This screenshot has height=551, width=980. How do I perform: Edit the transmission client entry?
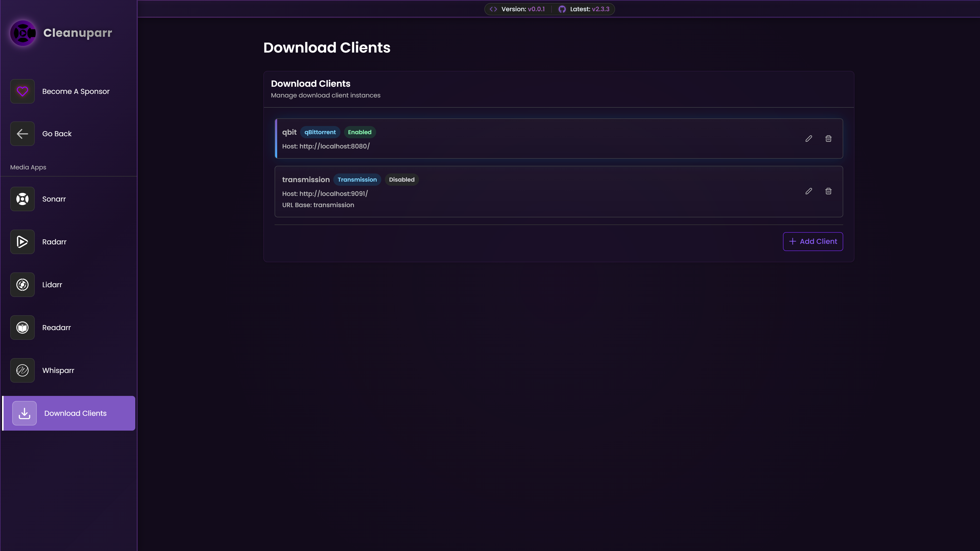(808, 191)
